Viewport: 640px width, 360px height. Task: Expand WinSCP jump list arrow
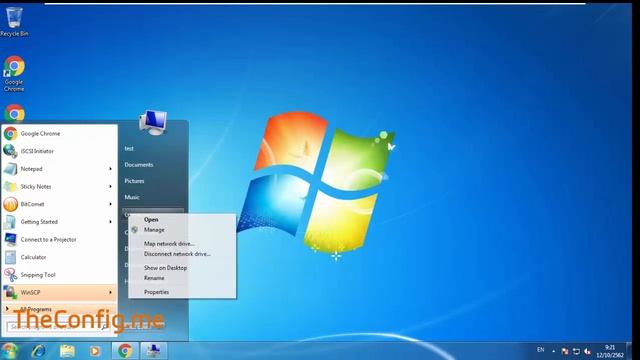(x=110, y=292)
